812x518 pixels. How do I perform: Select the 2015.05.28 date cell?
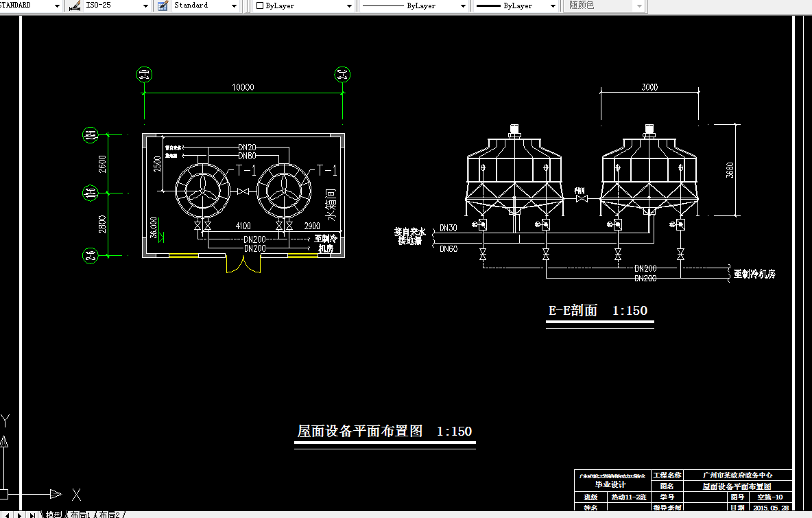771,508
